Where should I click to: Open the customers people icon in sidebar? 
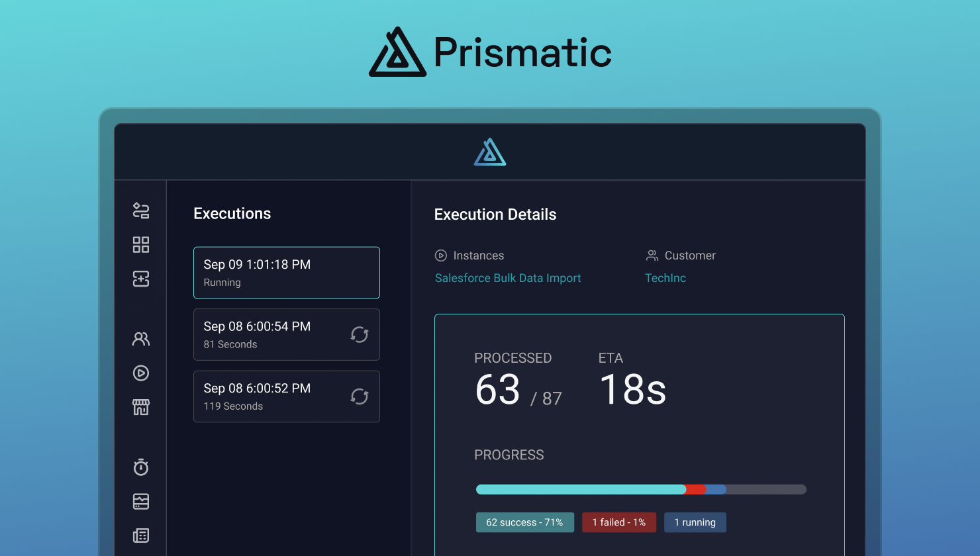(141, 339)
